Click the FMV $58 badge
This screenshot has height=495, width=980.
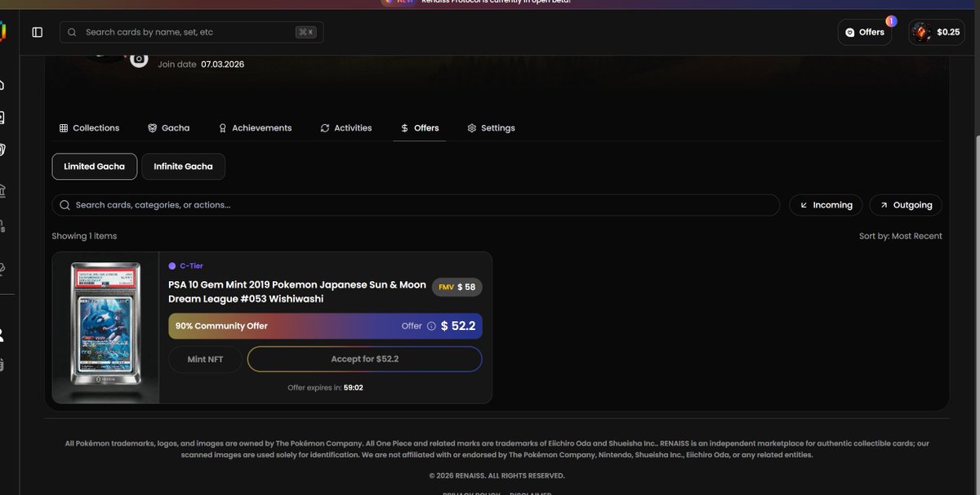[x=457, y=287]
